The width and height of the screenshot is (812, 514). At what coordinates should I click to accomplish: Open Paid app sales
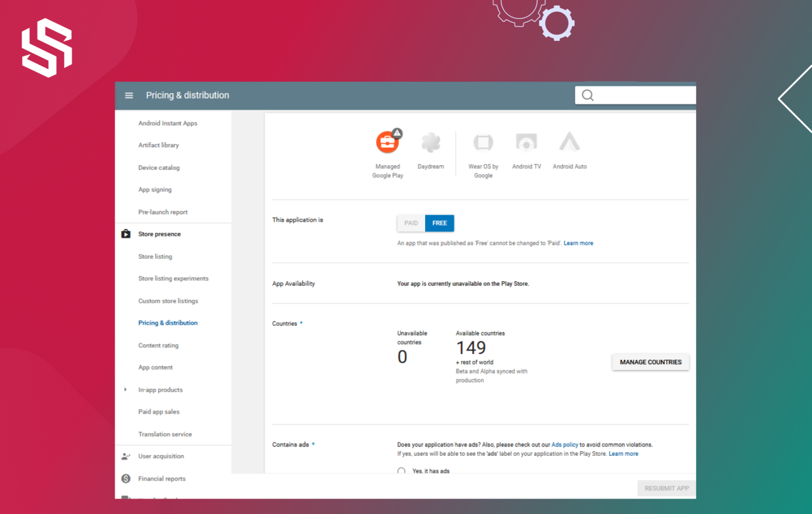coord(159,412)
